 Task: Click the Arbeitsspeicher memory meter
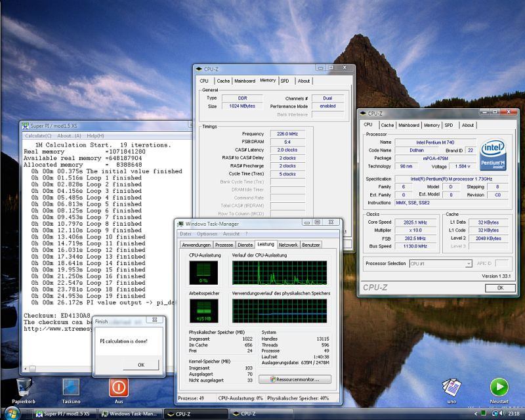coord(203,311)
